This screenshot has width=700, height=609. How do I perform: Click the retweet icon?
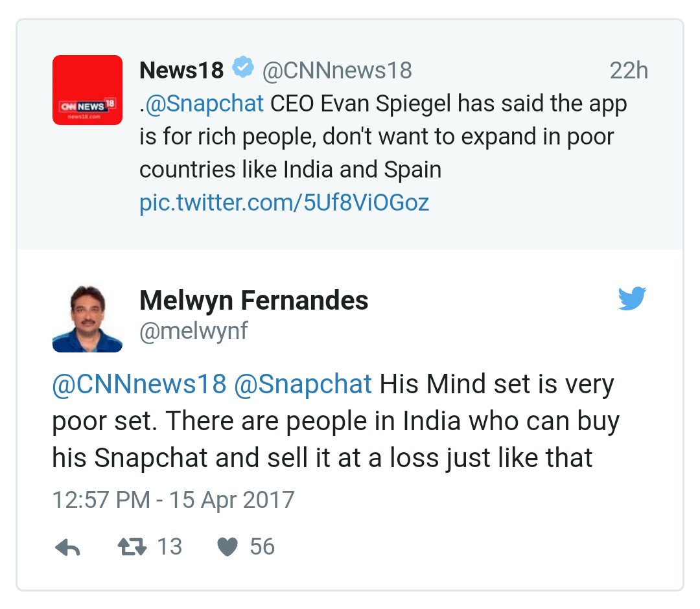point(132,547)
